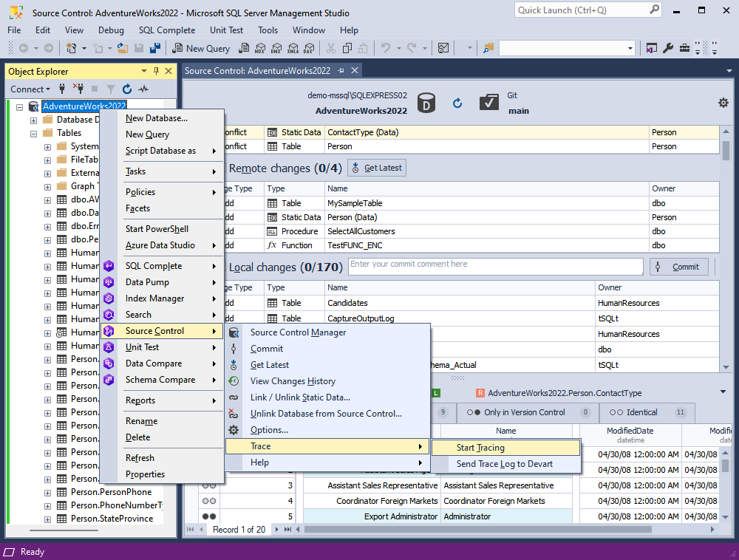Click the wrench Properties toolbar icon
The width and height of the screenshot is (739, 560).
click(668, 48)
